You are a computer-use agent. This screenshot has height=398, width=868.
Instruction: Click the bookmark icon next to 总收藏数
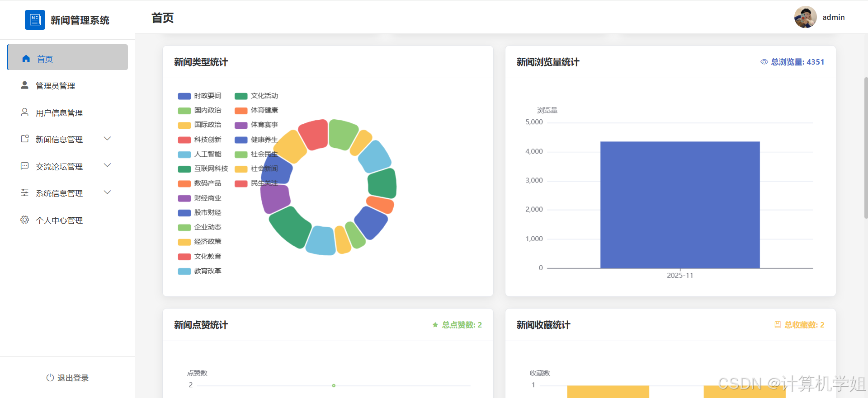point(778,325)
